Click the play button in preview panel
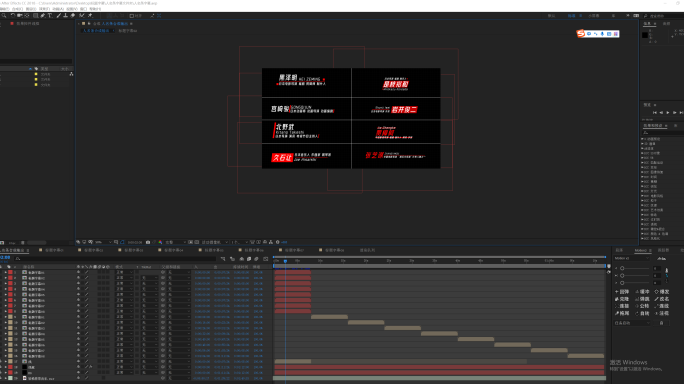The image size is (684, 384). (x=667, y=113)
